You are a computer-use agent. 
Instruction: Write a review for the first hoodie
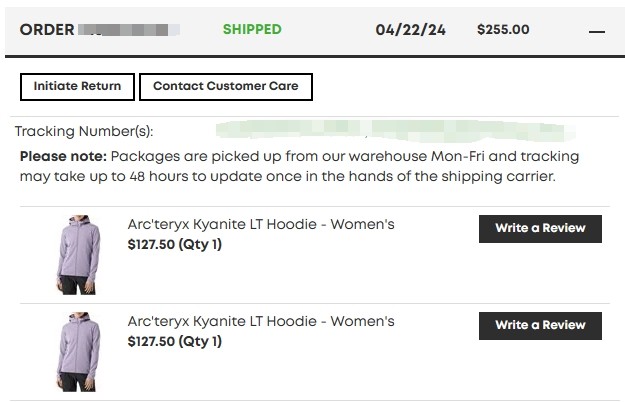(x=540, y=229)
